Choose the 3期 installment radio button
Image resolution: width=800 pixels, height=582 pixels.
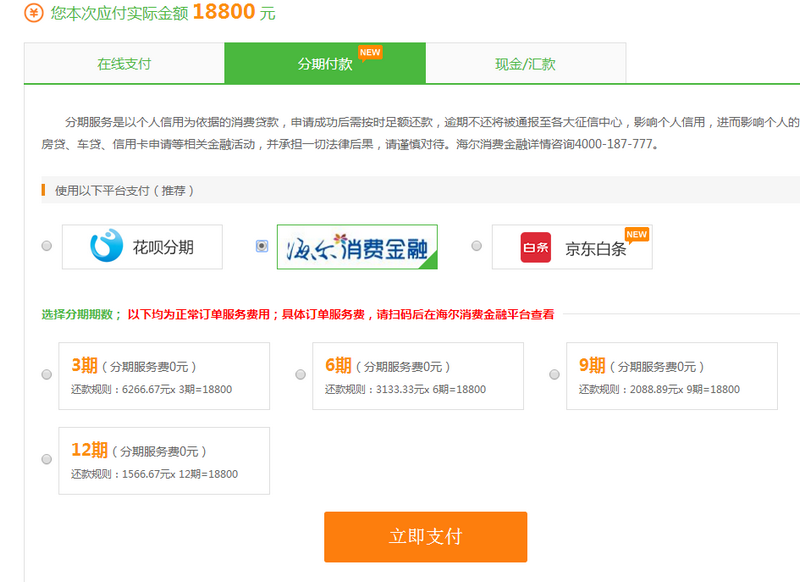[45, 375]
